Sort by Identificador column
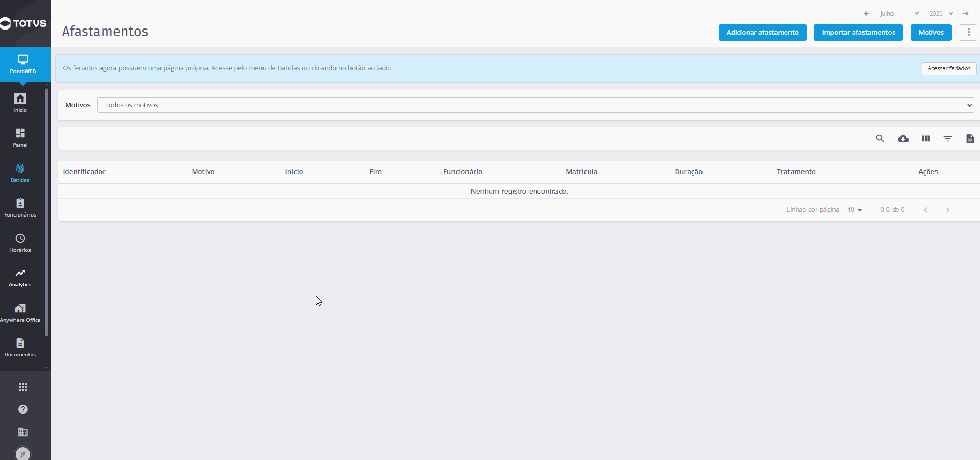 [x=84, y=172]
